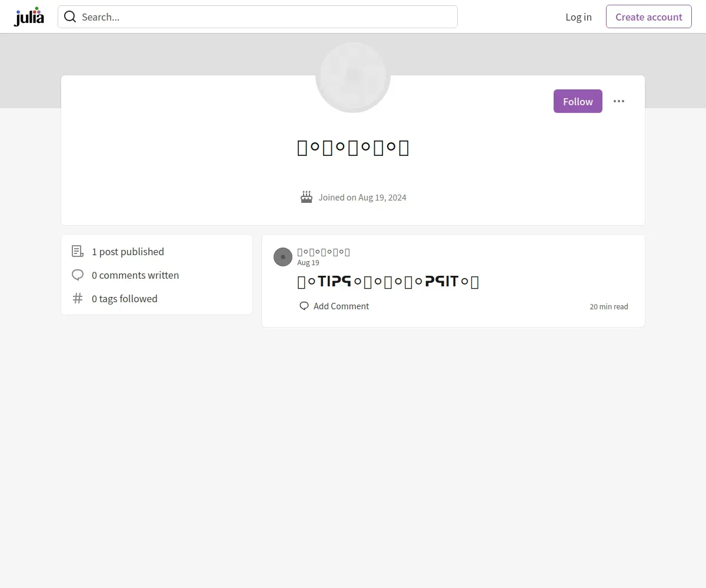Image resolution: width=706 pixels, height=588 pixels.
Task: Click the Aug 19 post date
Action: [x=308, y=263]
